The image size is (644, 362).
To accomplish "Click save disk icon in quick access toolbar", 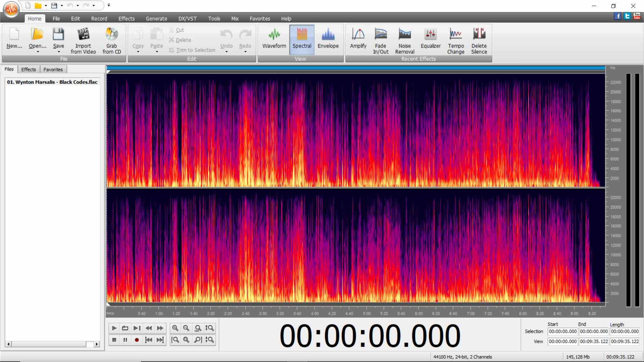I will tap(54, 5).
